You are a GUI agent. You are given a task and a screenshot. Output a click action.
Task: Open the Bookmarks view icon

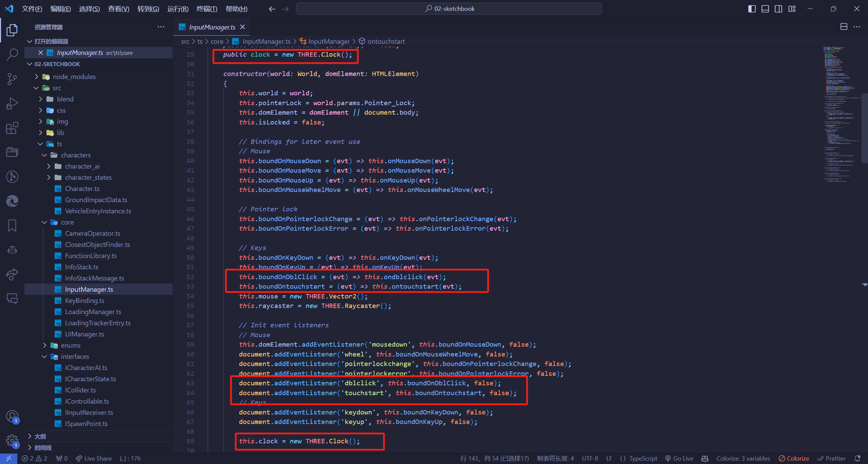click(x=12, y=225)
